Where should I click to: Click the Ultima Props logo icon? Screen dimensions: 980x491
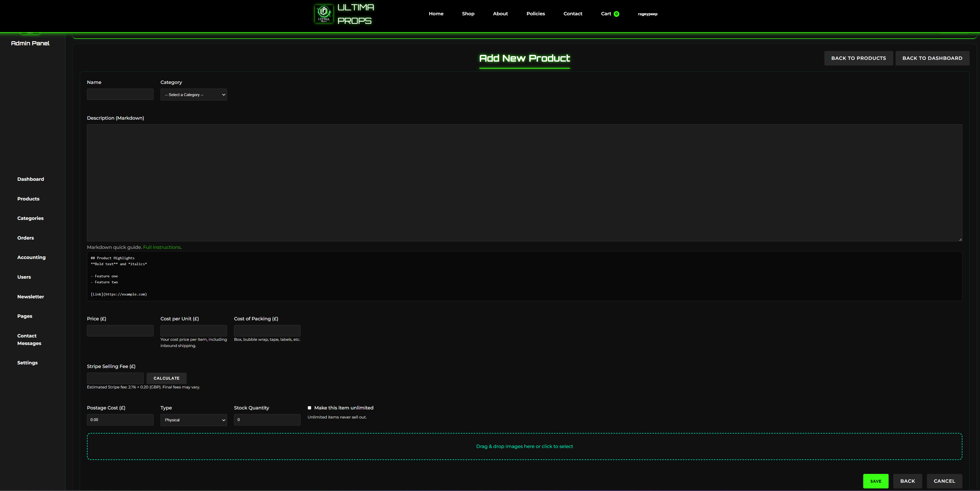point(324,14)
